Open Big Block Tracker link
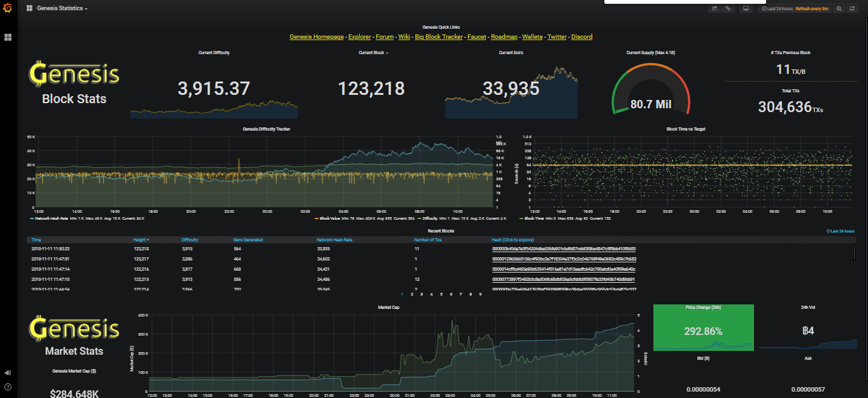Image resolution: width=868 pixels, height=398 pixels. click(x=439, y=37)
